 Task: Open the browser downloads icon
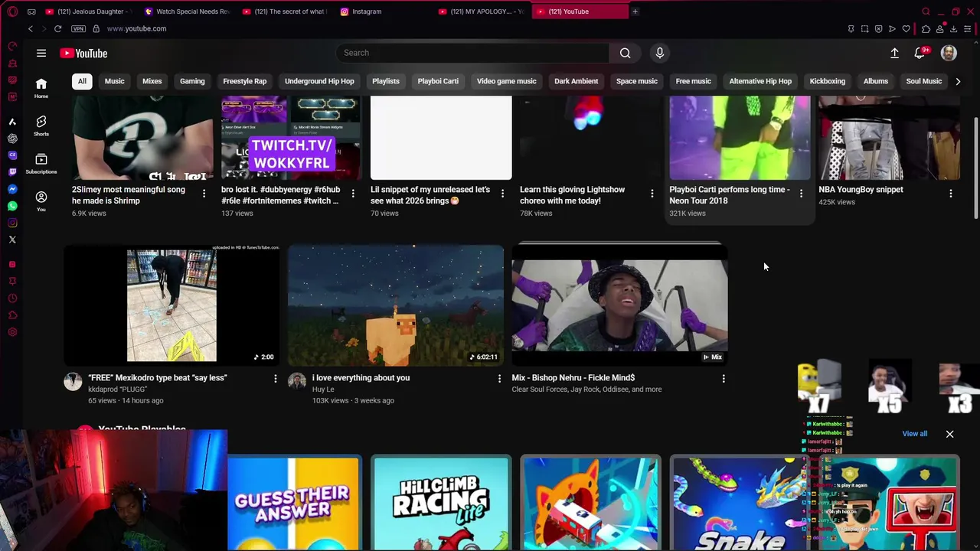tap(953, 29)
